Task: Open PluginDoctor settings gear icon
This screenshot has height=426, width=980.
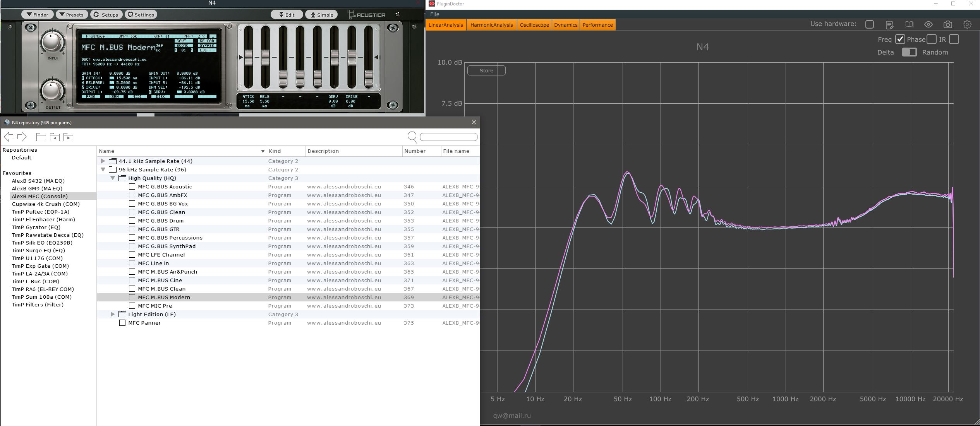Action: pos(967,25)
